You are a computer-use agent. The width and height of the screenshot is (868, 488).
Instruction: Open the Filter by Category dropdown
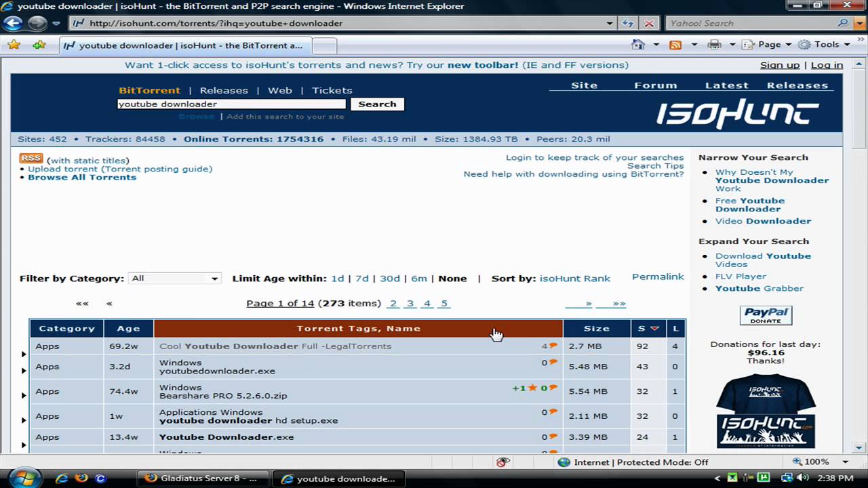click(175, 279)
